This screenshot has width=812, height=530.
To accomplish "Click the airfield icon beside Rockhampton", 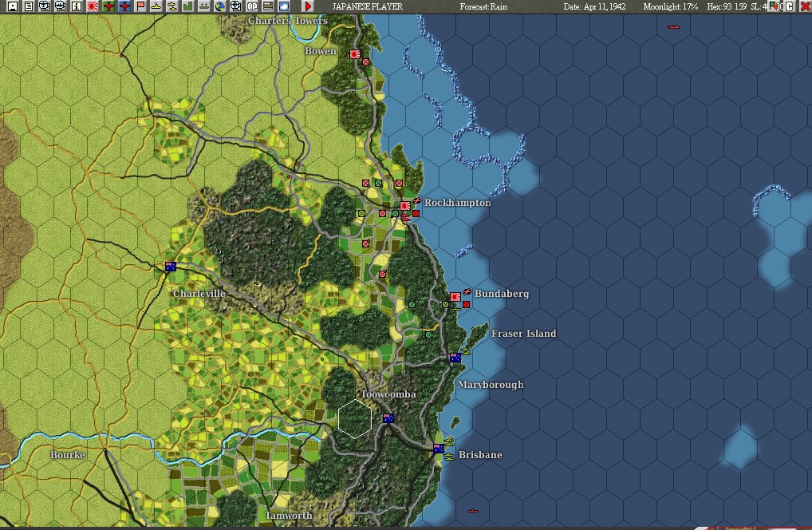I will tap(417, 200).
